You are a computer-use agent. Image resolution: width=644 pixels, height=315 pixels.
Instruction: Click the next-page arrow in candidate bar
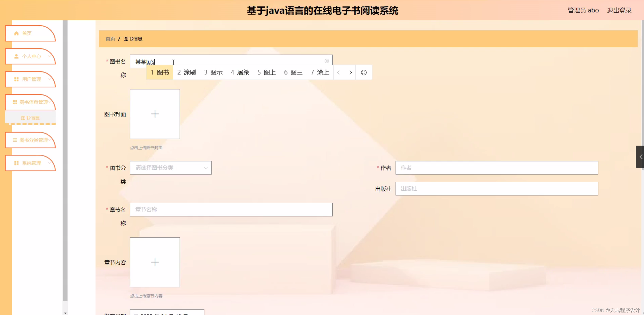pos(350,72)
